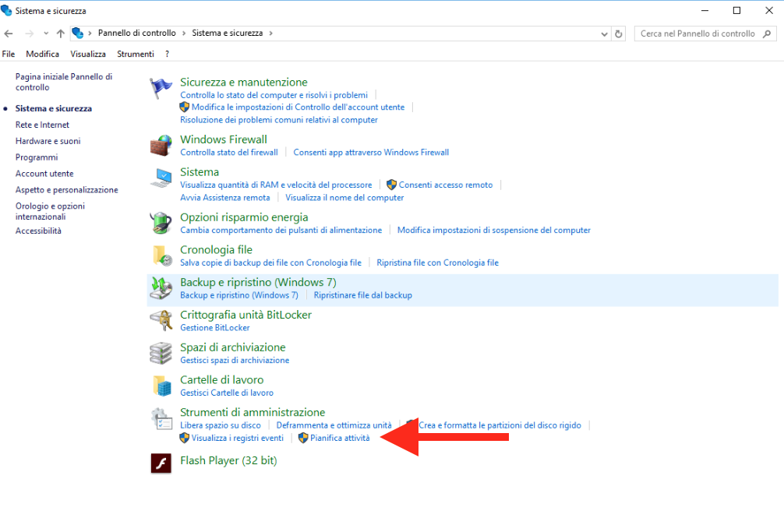Open Gestione BitLocker link
The height and width of the screenshot is (532, 784).
click(215, 328)
